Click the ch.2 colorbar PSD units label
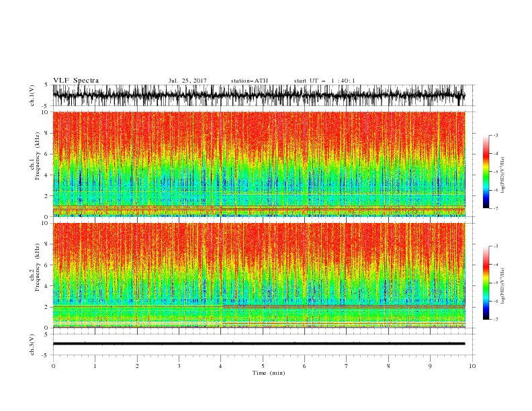Viewport: 532px width, 411px height. pyautogui.click(x=503, y=286)
